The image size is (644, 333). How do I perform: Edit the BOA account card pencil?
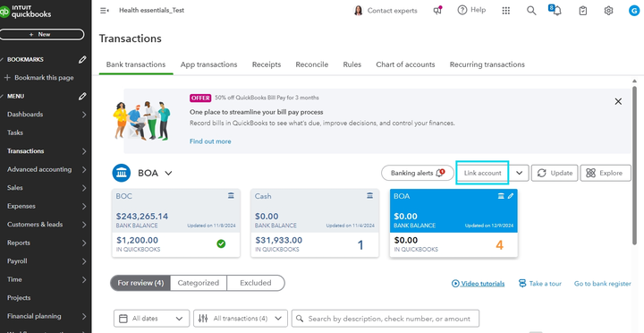[x=511, y=196]
